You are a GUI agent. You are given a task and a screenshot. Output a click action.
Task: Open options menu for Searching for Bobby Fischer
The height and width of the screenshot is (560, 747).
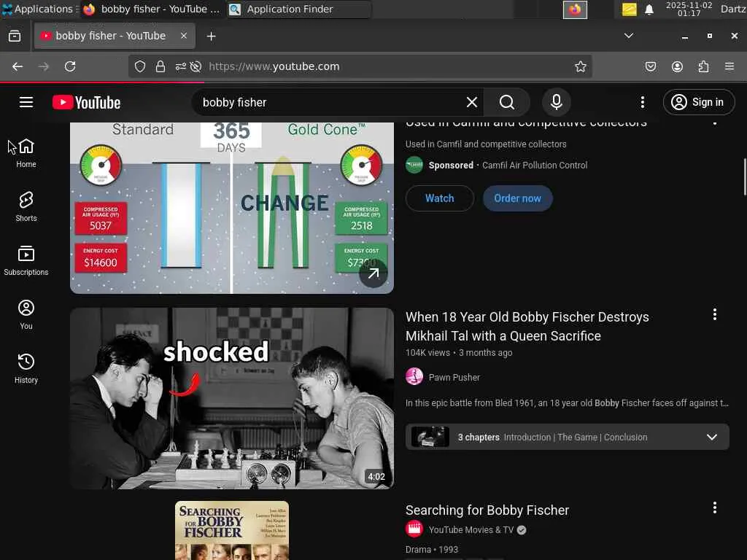click(715, 507)
